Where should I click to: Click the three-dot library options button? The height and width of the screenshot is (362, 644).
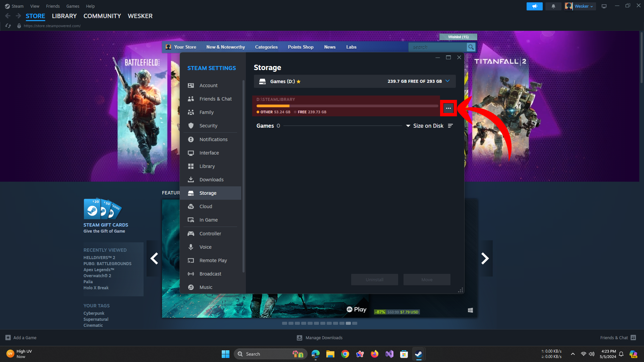pos(448,108)
